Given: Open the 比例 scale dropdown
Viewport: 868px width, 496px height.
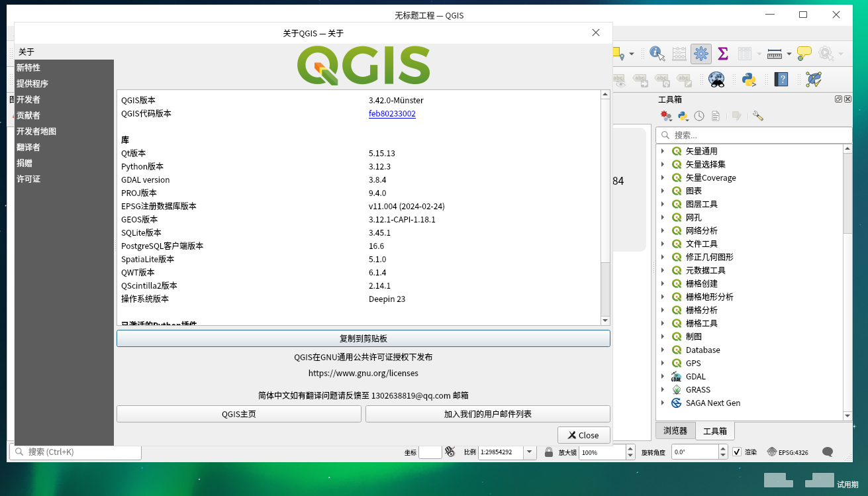Looking at the screenshot, I should [x=530, y=452].
